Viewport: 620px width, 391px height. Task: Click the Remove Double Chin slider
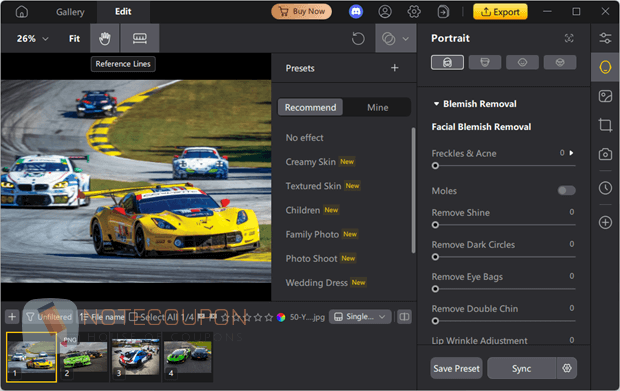click(504, 321)
